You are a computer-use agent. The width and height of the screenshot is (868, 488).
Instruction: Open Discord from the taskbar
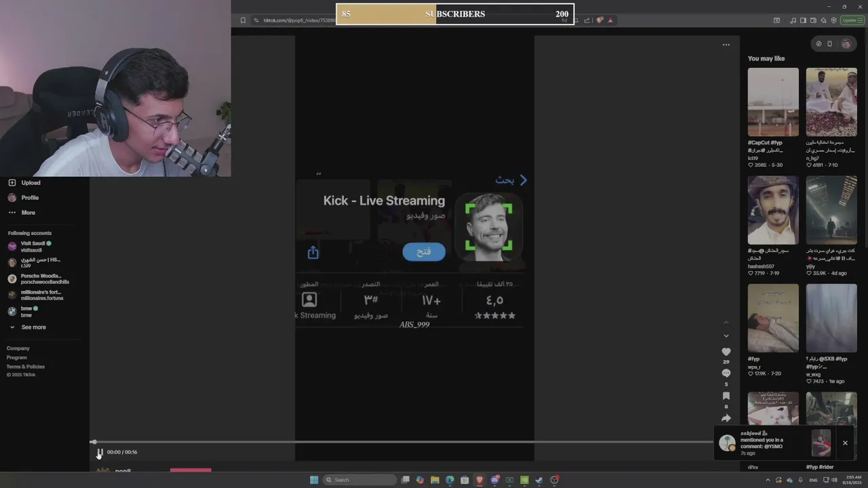pyautogui.click(x=495, y=480)
